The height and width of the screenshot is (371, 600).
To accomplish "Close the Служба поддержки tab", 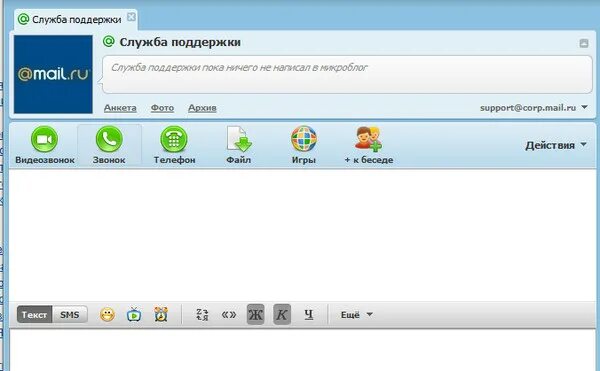I will coord(131,17).
